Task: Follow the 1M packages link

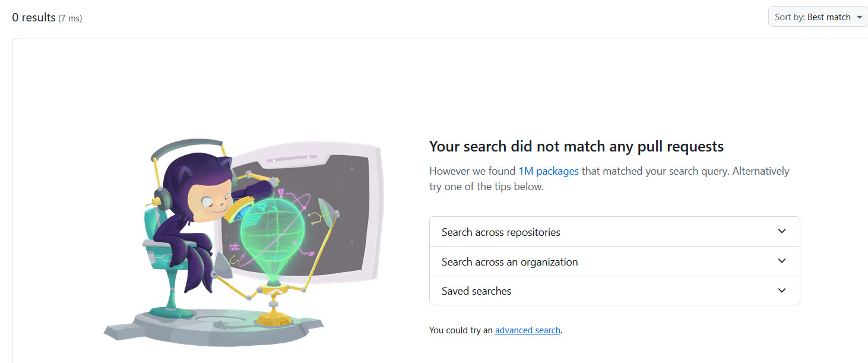Action: (549, 171)
